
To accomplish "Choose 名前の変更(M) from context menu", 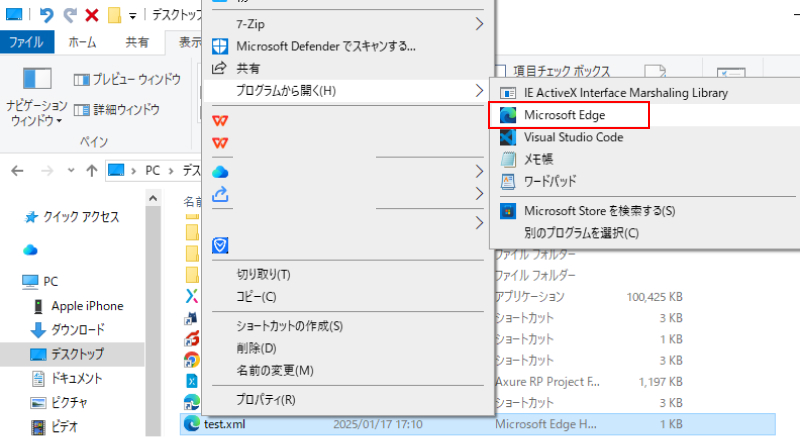I will pos(348,371).
